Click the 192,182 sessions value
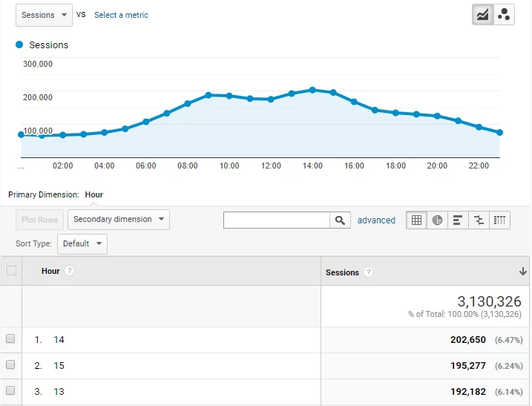 (x=468, y=391)
